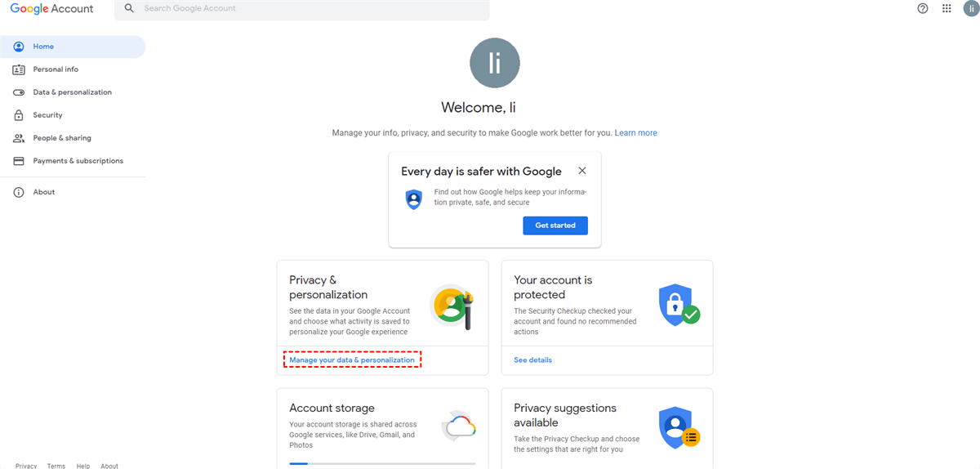Click the account avatar in top bar

970,8
